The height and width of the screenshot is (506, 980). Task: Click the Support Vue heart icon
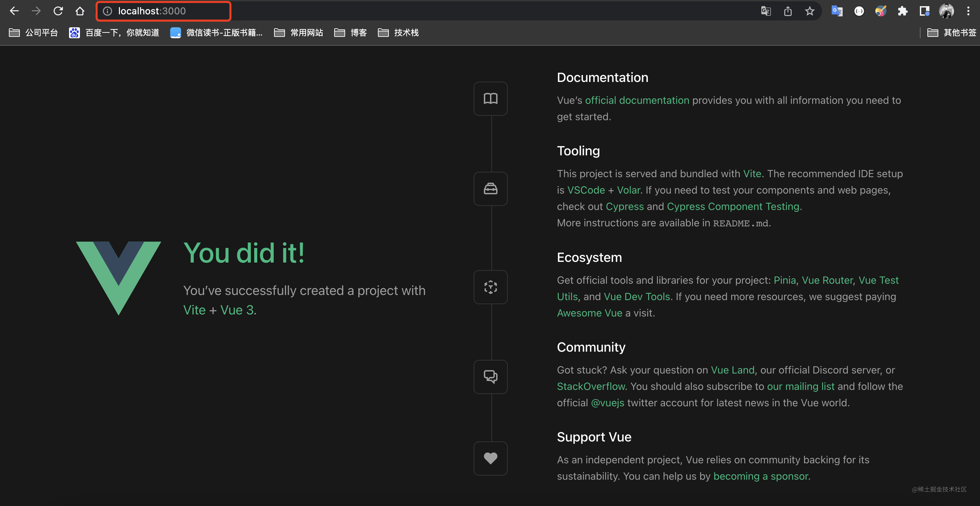click(490, 458)
